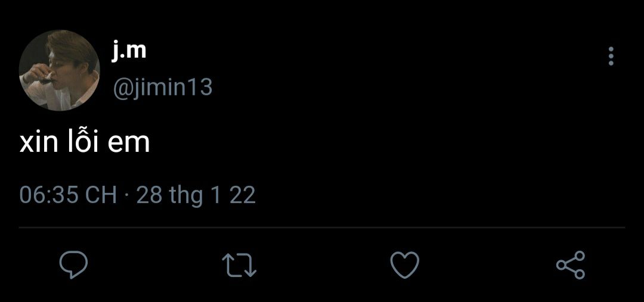Toggle the favorite heart on this post
This screenshot has width=644, height=302.
pyautogui.click(x=404, y=264)
